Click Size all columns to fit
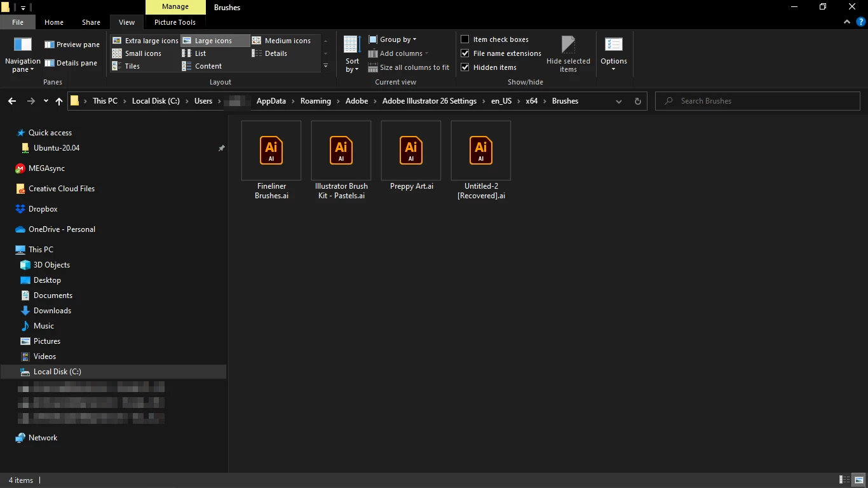 (409, 67)
